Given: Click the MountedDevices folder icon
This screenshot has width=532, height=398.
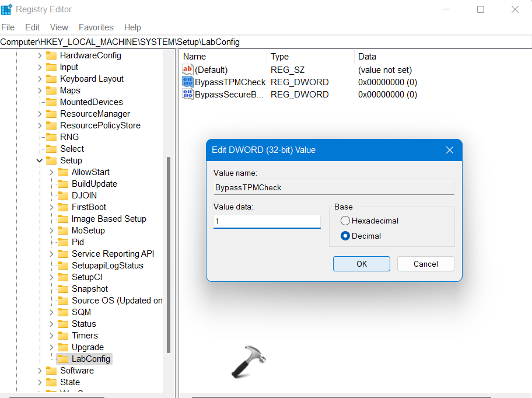Looking at the screenshot, I should pos(51,102).
